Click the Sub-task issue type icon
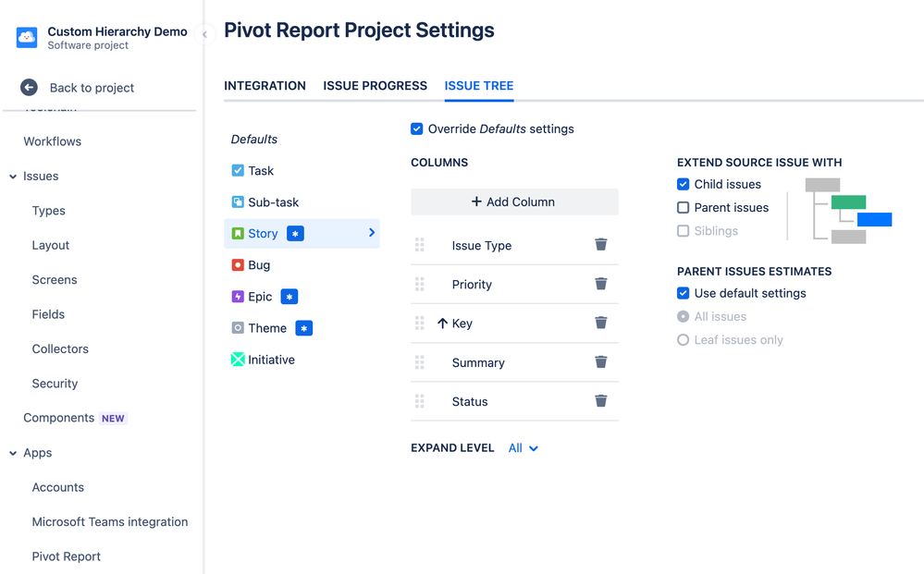924x574 pixels. 238,202
